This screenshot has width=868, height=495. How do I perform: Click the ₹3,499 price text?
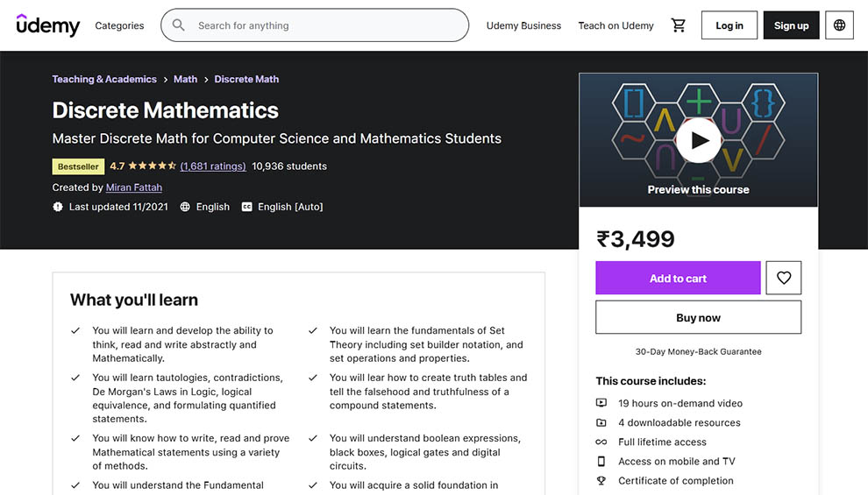(x=636, y=239)
